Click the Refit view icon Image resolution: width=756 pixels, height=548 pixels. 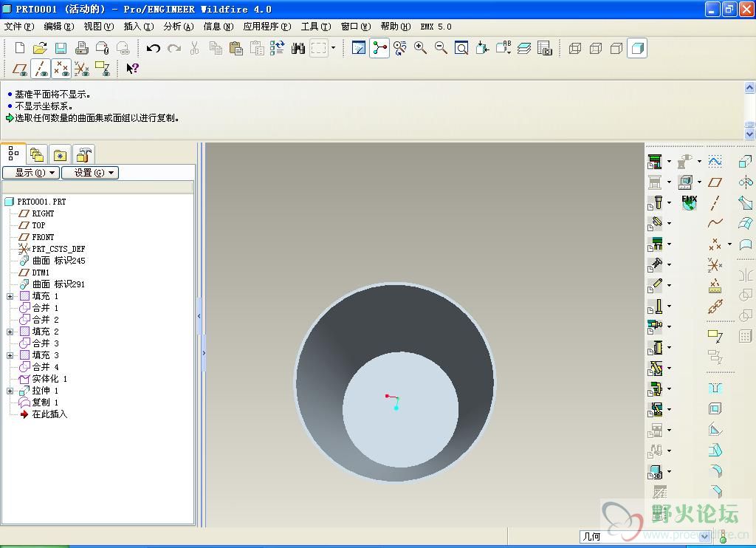[x=461, y=48]
